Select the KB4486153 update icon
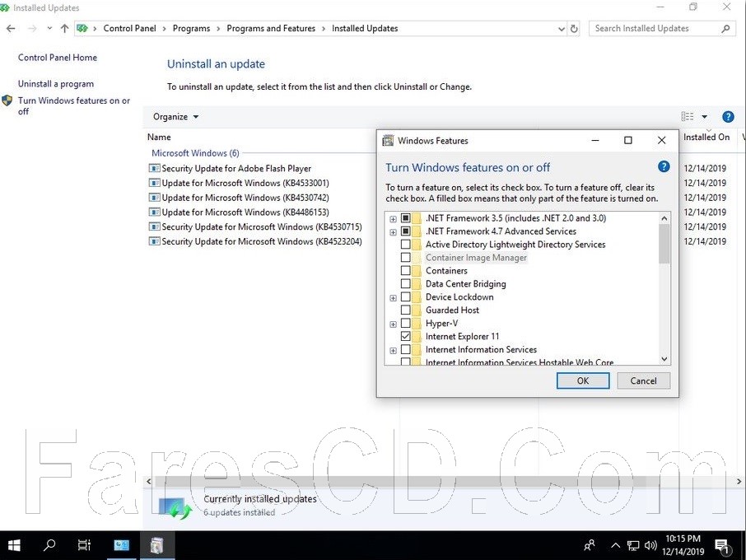Viewport: 746px width, 560px height. click(x=154, y=212)
